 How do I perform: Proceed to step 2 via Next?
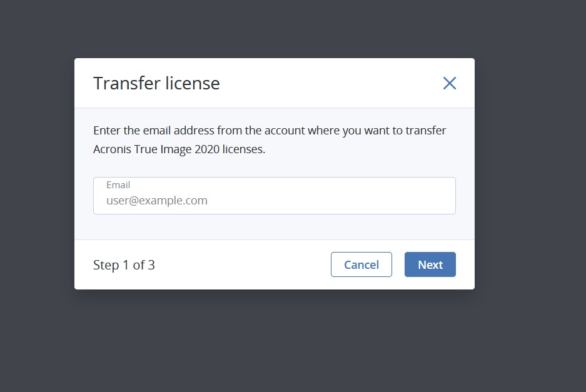pos(430,264)
